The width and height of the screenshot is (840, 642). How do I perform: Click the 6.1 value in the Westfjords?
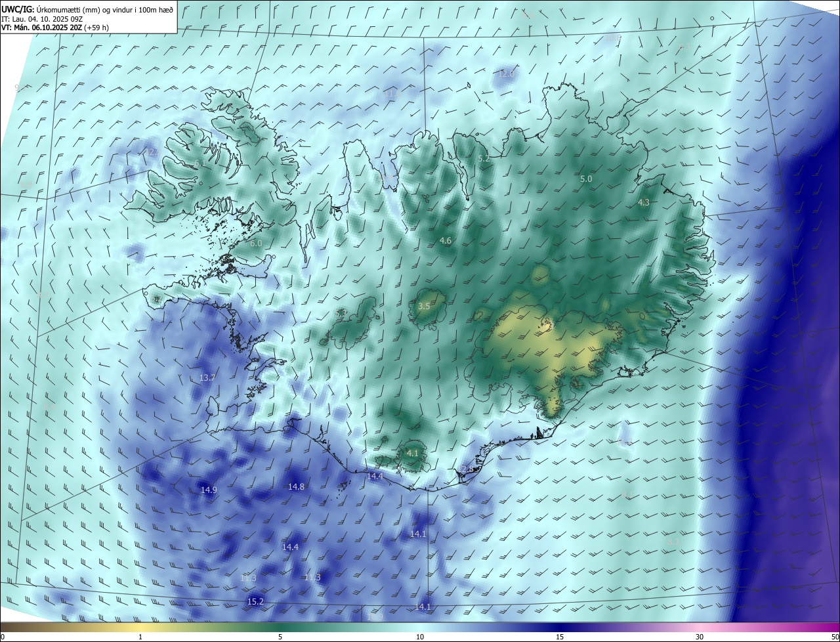(x=199, y=163)
